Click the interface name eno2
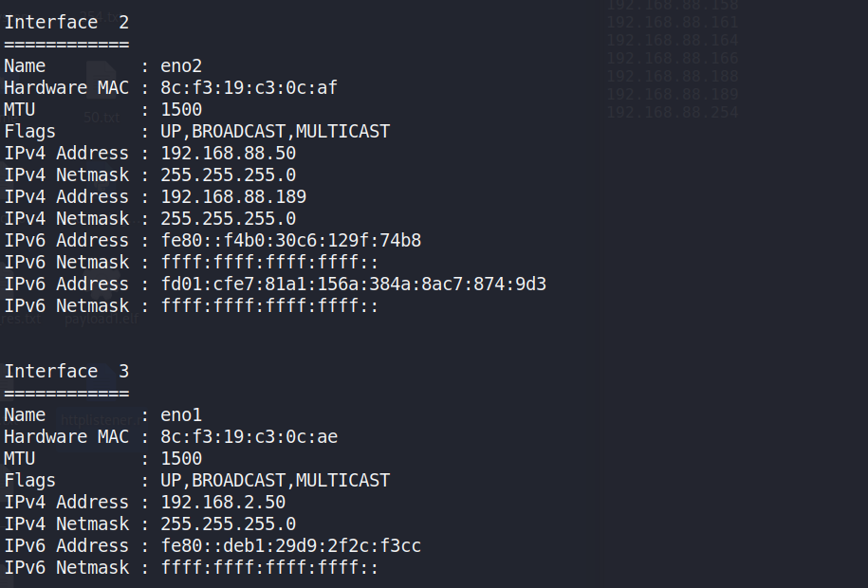 point(181,65)
